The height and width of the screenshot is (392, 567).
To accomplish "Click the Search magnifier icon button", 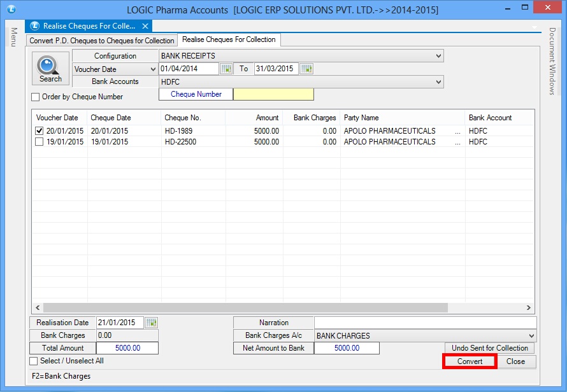I will [50, 69].
